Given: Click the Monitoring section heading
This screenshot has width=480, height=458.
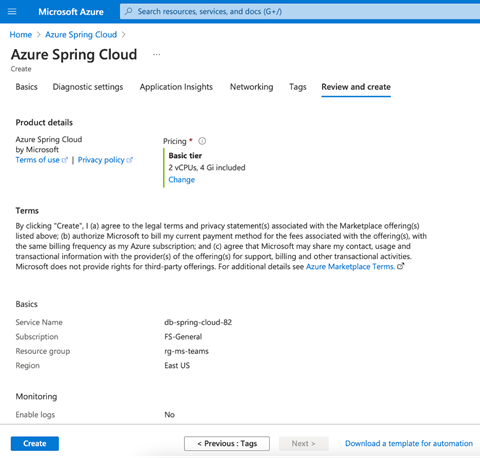Looking at the screenshot, I should pyautogui.click(x=36, y=397).
